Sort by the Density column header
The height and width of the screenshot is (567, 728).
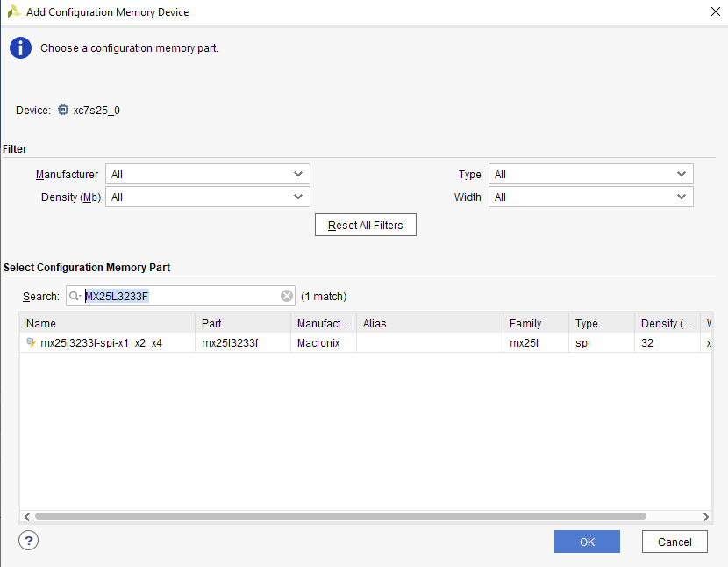pos(666,324)
